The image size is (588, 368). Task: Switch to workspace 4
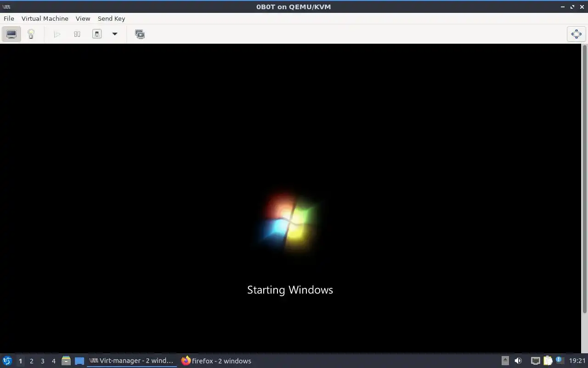(54, 361)
